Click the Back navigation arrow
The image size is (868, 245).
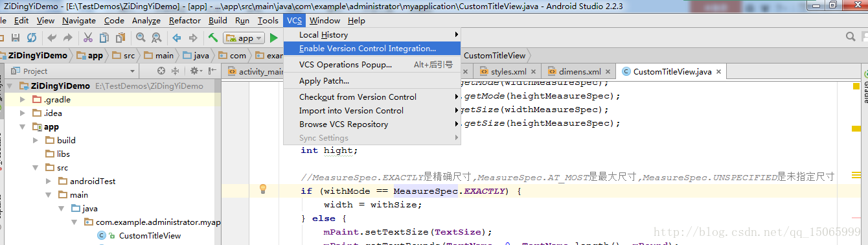176,38
